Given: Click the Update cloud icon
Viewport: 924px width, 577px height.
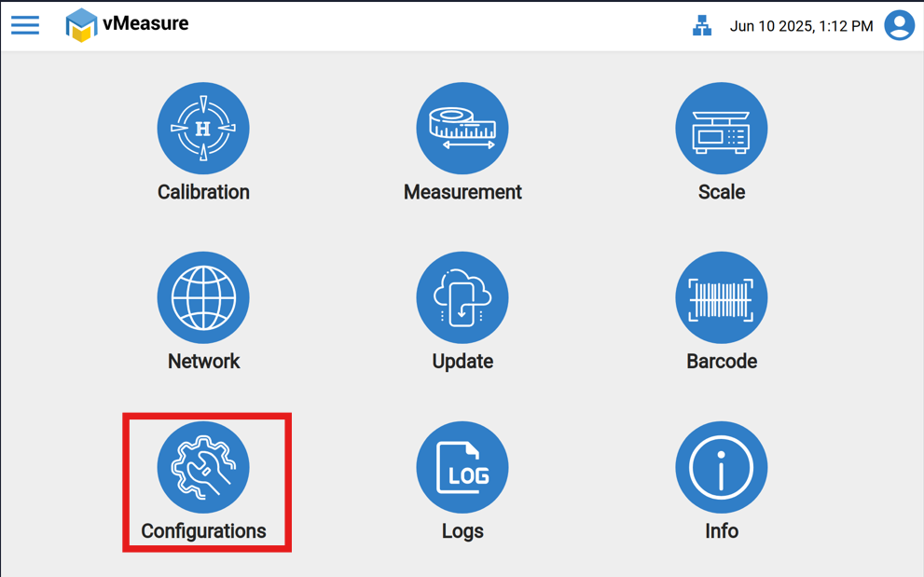Looking at the screenshot, I should (462, 298).
